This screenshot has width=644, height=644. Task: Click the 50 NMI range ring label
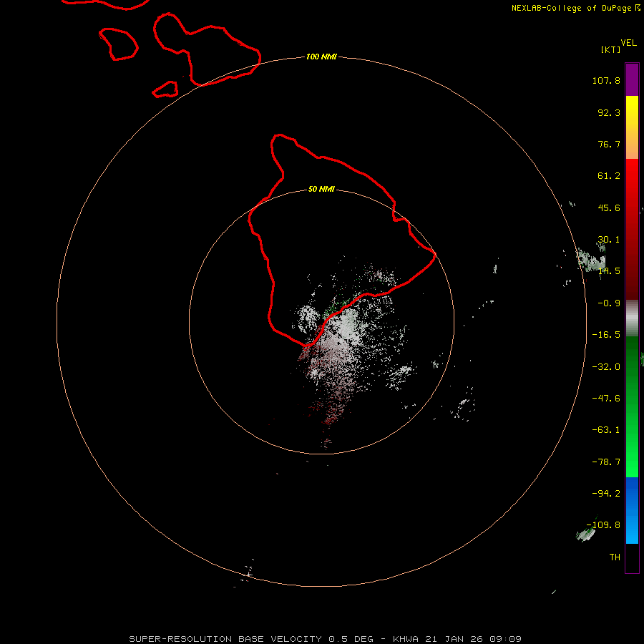pos(321,189)
